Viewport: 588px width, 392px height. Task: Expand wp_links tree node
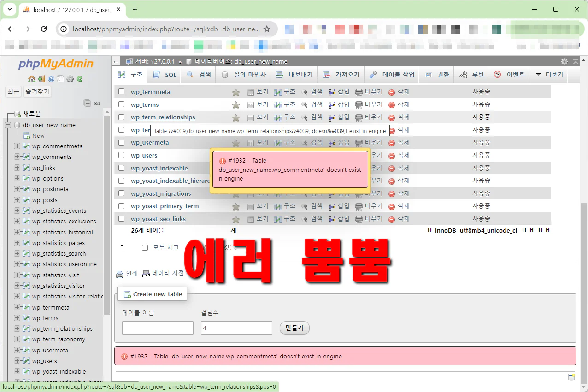[x=17, y=168]
